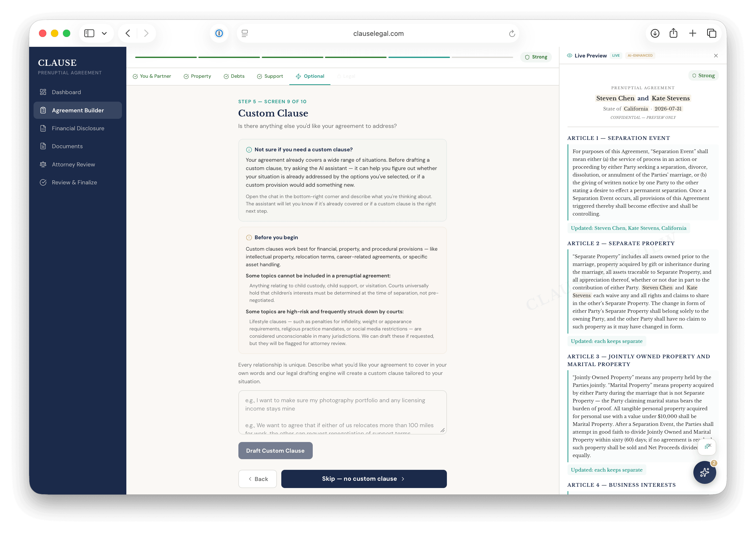Viewport: 756px width, 533px height.
Task: Click the Agreement Builder clipboard icon
Action: tap(43, 110)
